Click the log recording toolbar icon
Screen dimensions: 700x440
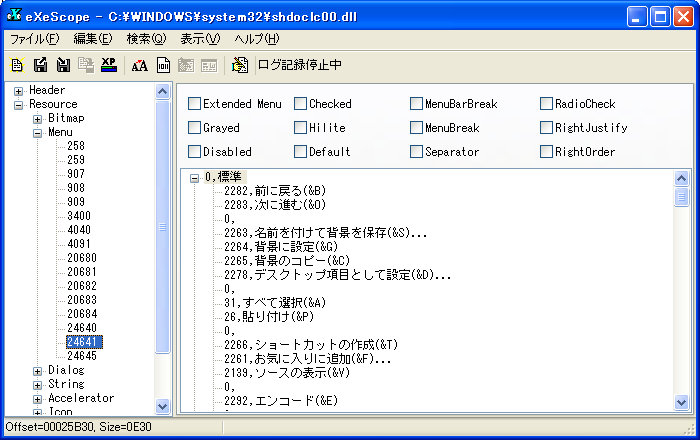tap(239, 65)
